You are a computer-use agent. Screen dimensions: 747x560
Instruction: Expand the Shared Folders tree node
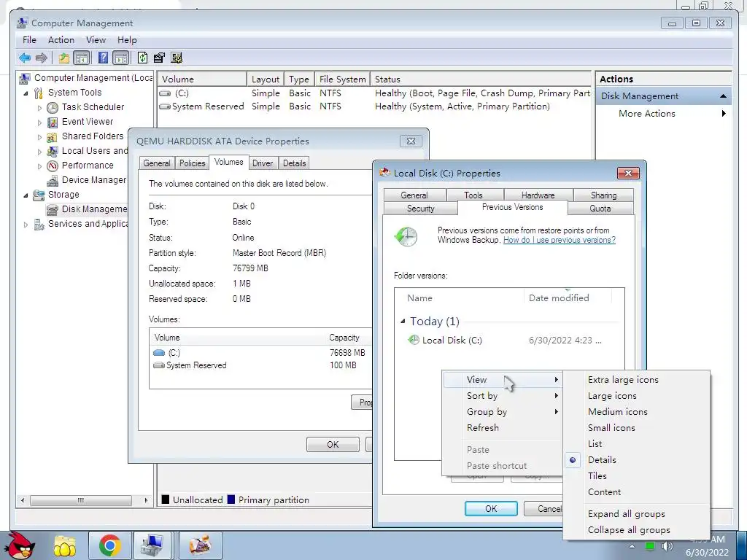(39, 137)
